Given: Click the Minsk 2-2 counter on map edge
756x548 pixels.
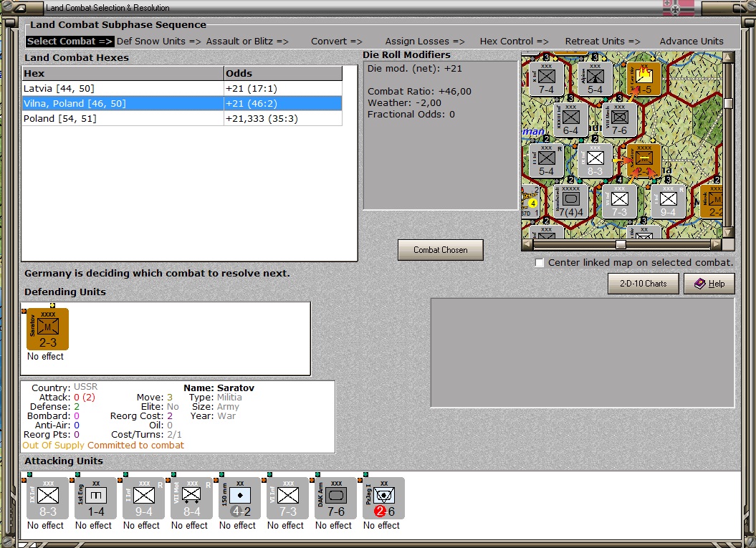Looking at the screenshot, I should click(712, 201).
